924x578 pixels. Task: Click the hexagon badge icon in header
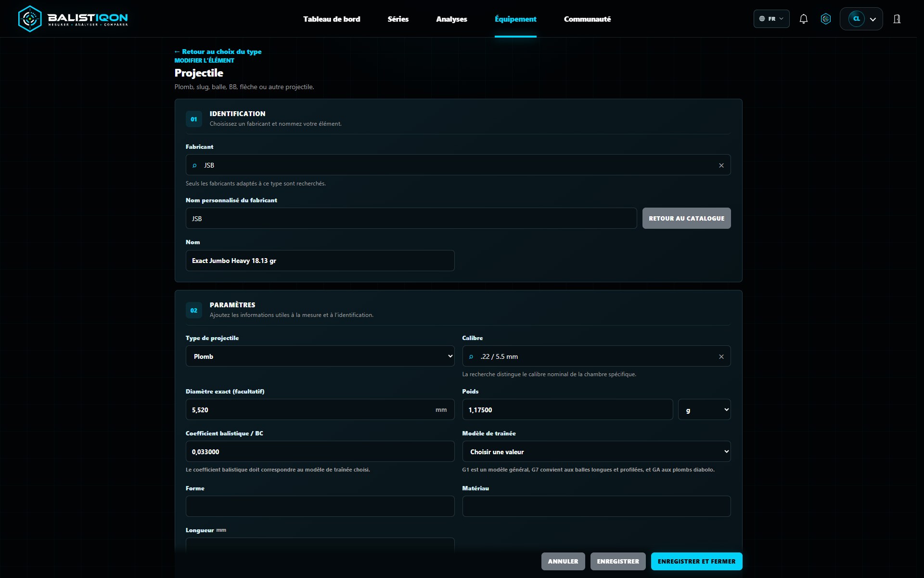[x=825, y=19]
